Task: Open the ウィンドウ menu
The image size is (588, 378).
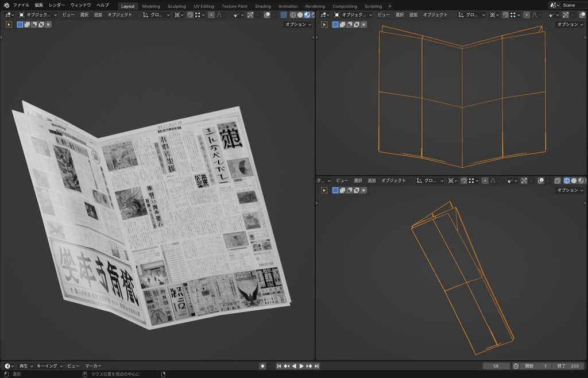Action: (x=80, y=5)
